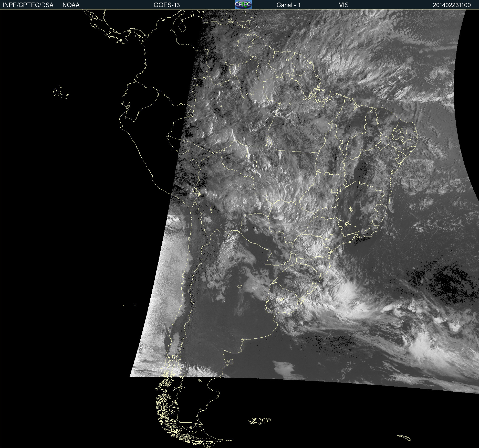Image resolution: width=479 pixels, height=448 pixels.
Task: Click the GOES-13 satellite label
Action: pyautogui.click(x=166, y=5)
